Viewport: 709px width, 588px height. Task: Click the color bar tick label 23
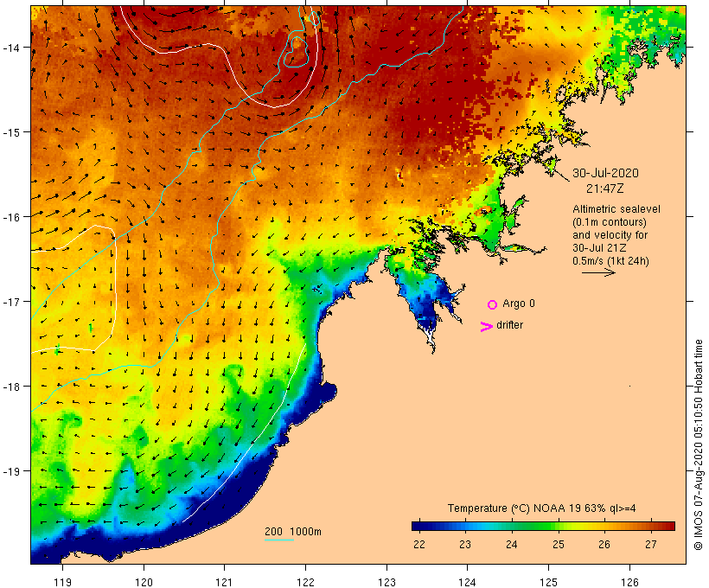click(x=465, y=544)
